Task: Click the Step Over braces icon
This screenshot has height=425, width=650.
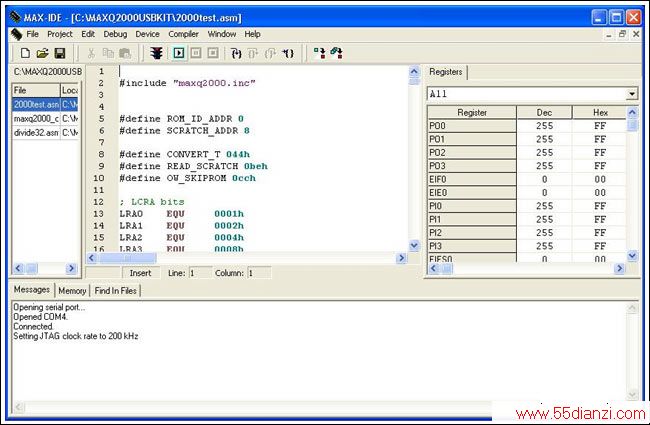Action: [x=253, y=53]
